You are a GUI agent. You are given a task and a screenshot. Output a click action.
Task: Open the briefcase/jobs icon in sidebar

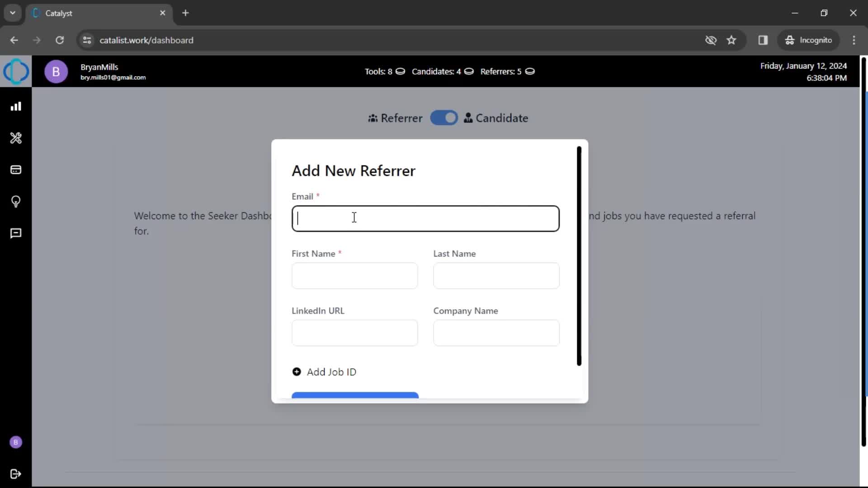tap(16, 170)
